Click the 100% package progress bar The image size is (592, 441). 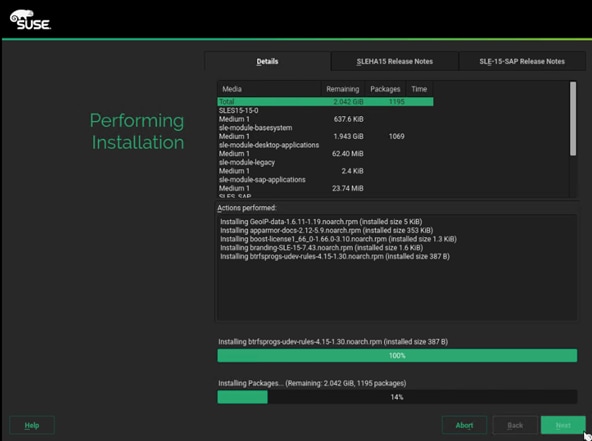pyautogui.click(x=397, y=356)
